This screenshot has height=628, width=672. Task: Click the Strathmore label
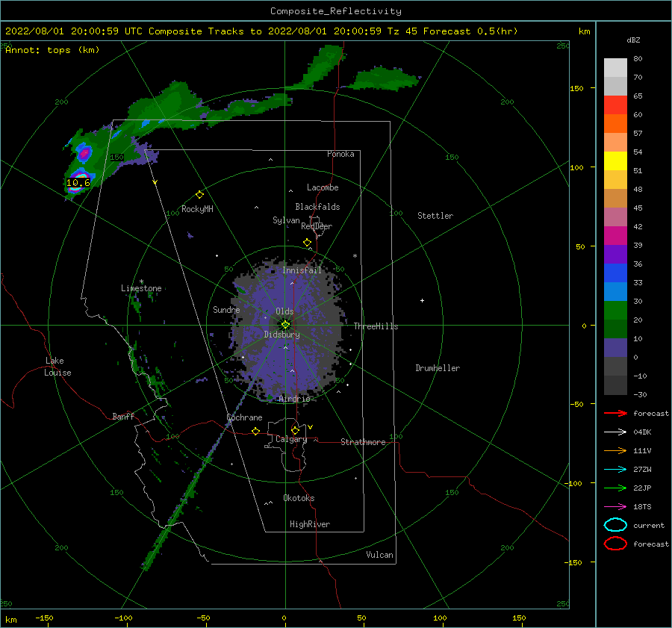(363, 442)
